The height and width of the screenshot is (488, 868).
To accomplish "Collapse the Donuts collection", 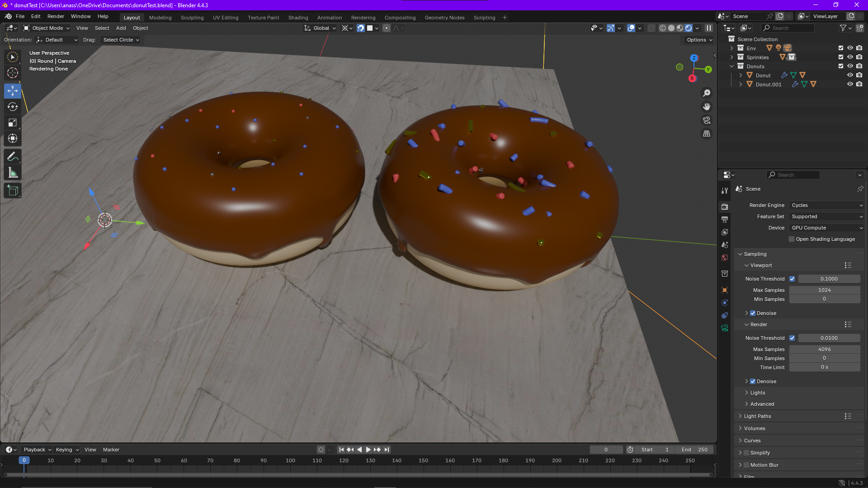I will (731, 66).
